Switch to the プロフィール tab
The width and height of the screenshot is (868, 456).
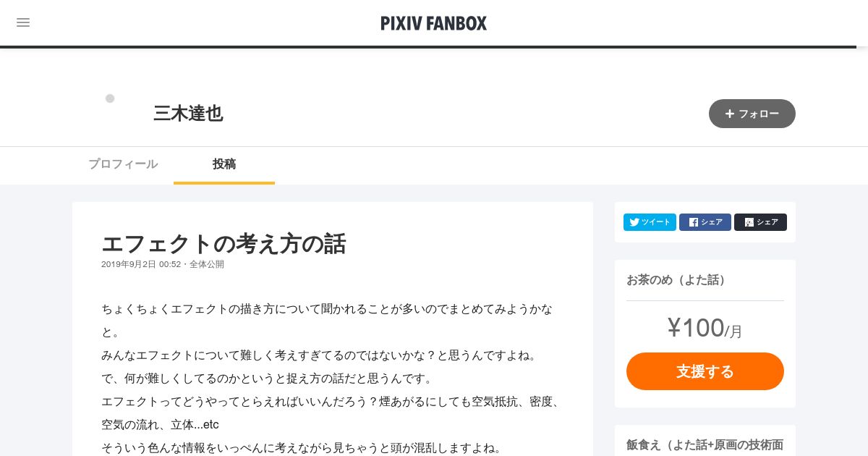[x=123, y=164]
